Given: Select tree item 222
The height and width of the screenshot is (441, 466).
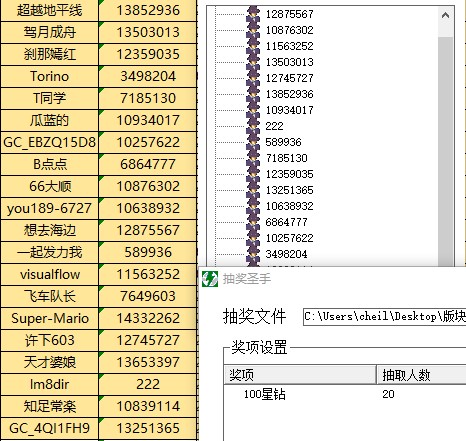Looking at the screenshot, I should click(x=274, y=126).
